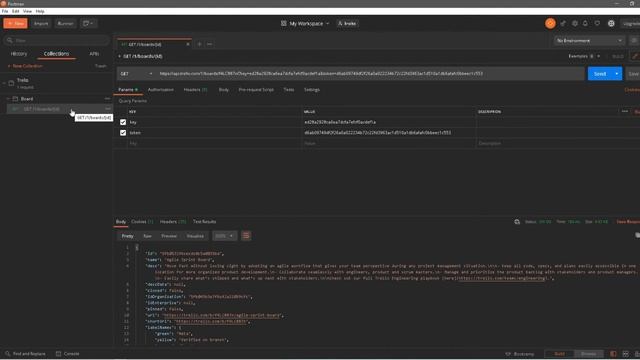Open the request Tests tab

[289, 90]
